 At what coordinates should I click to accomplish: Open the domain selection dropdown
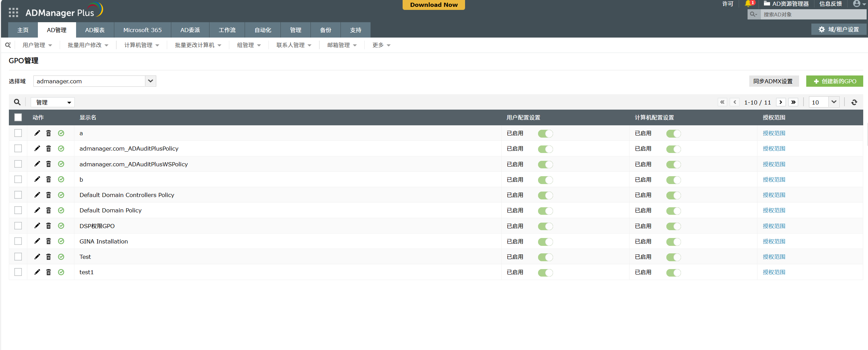150,81
